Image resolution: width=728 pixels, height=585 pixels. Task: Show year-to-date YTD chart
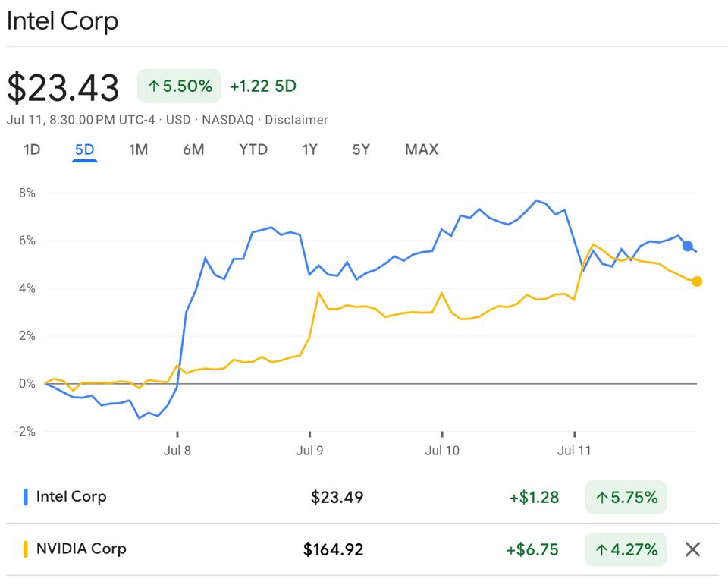click(253, 149)
